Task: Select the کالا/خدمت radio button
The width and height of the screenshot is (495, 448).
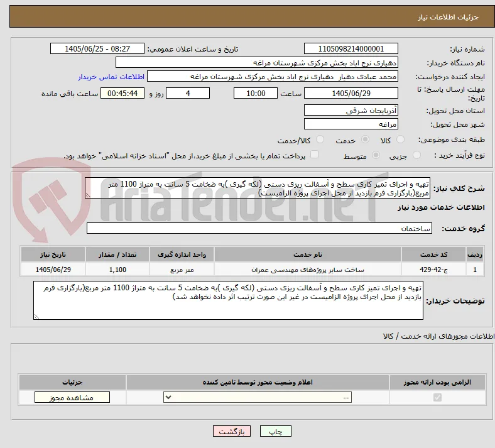Action: tap(320, 139)
